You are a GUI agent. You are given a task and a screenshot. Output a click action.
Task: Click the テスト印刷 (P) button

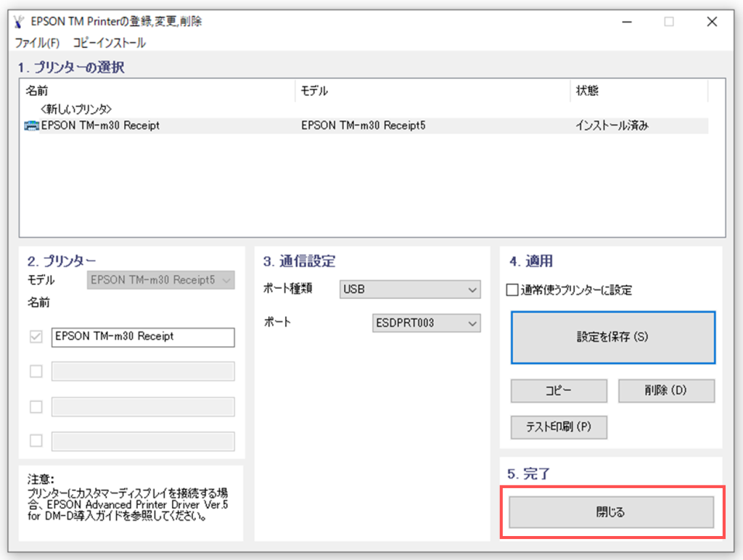(x=559, y=427)
